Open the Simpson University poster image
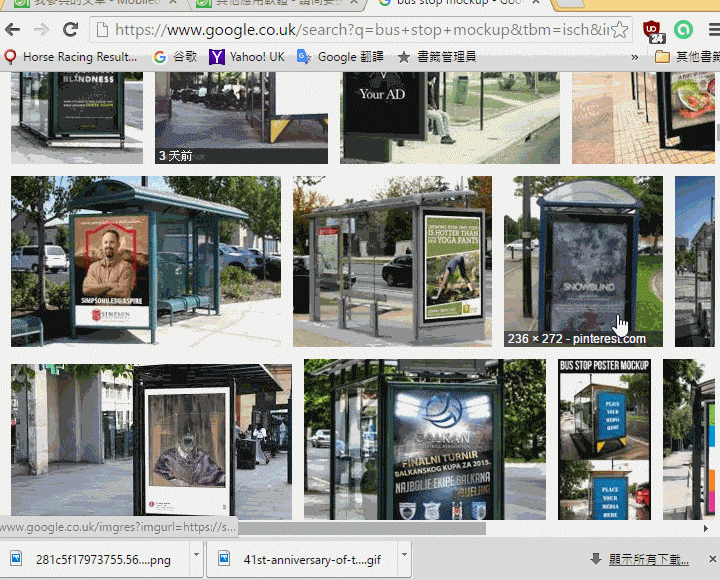 (x=146, y=261)
